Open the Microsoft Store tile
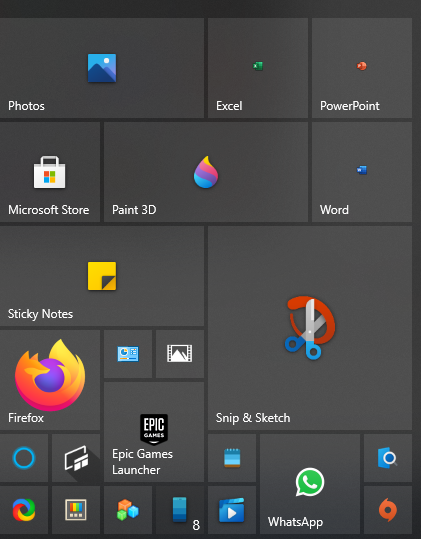Screen dimensions: 421x539 (50, 172)
